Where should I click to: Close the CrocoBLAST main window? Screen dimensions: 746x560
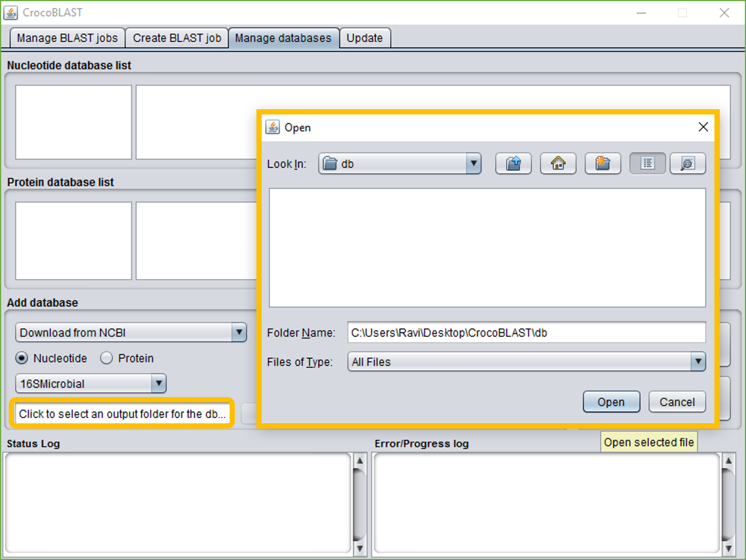(x=724, y=12)
